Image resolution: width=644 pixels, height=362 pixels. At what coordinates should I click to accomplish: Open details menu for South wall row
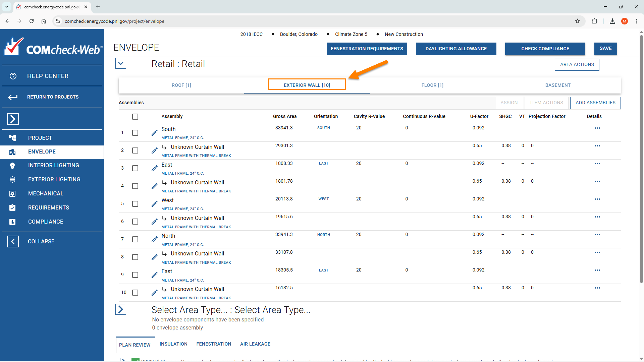(597, 128)
